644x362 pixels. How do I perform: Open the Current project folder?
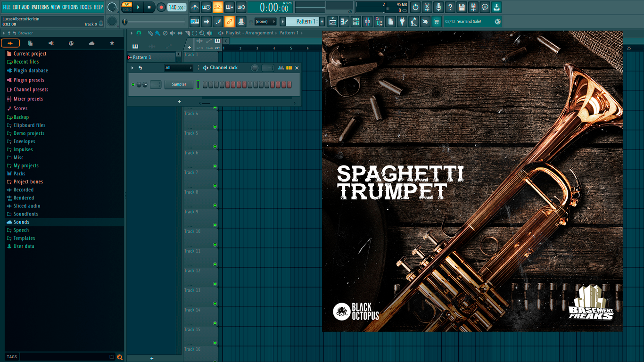pyautogui.click(x=30, y=54)
